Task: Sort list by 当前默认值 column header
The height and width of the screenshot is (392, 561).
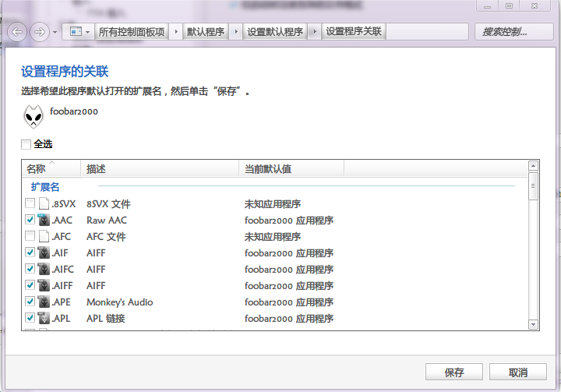Action: 291,168
